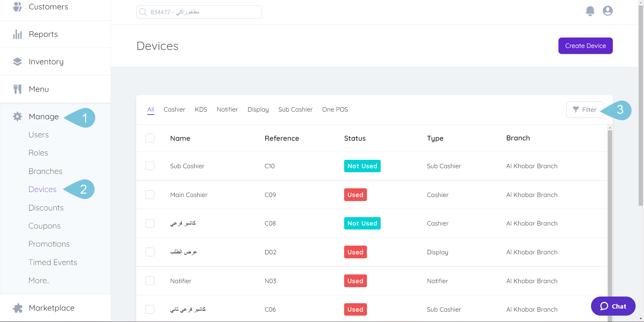
Task: Open the Main Cashier device row
Action: click(x=372, y=195)
